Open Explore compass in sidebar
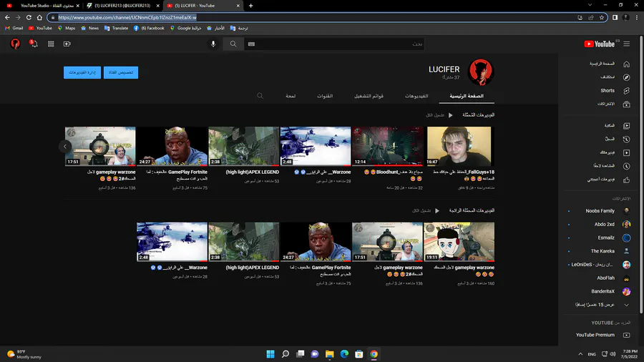 click(x=626, y=77)
